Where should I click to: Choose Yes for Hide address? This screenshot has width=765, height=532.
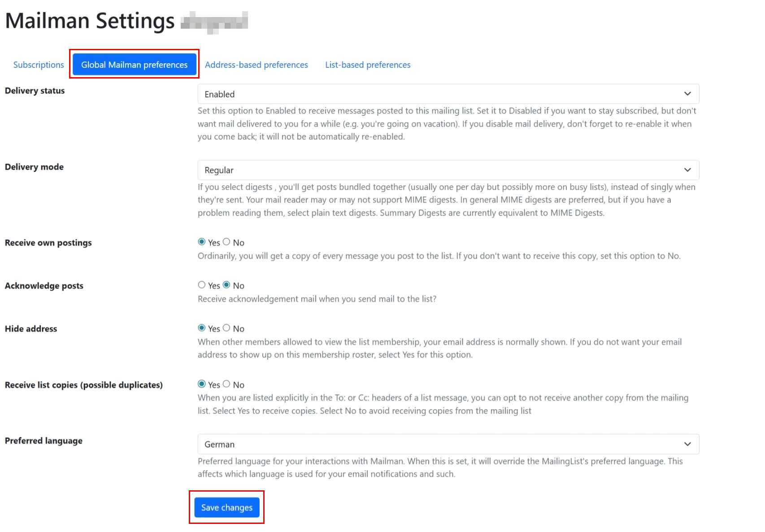(202, 328)
